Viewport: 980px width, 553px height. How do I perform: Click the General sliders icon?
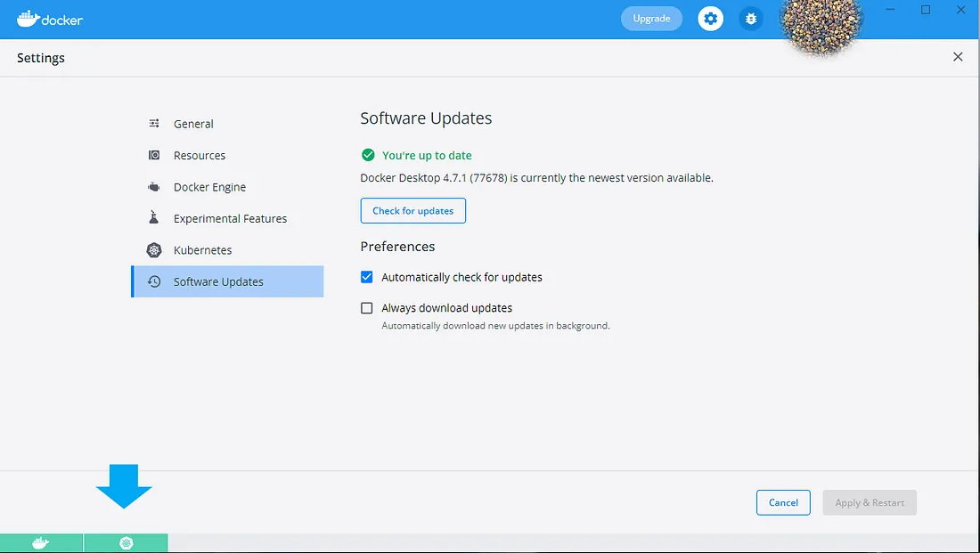click(154, 124)
